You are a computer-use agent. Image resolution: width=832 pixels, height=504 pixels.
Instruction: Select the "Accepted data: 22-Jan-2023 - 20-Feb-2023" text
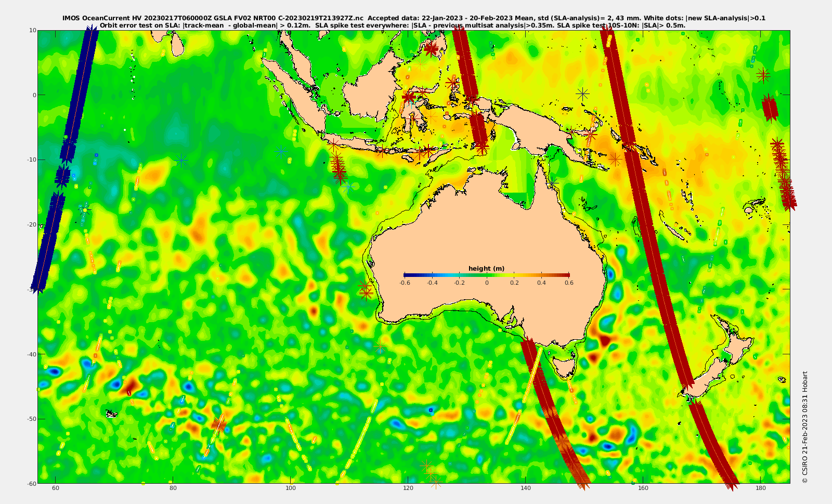coord(440,18)
